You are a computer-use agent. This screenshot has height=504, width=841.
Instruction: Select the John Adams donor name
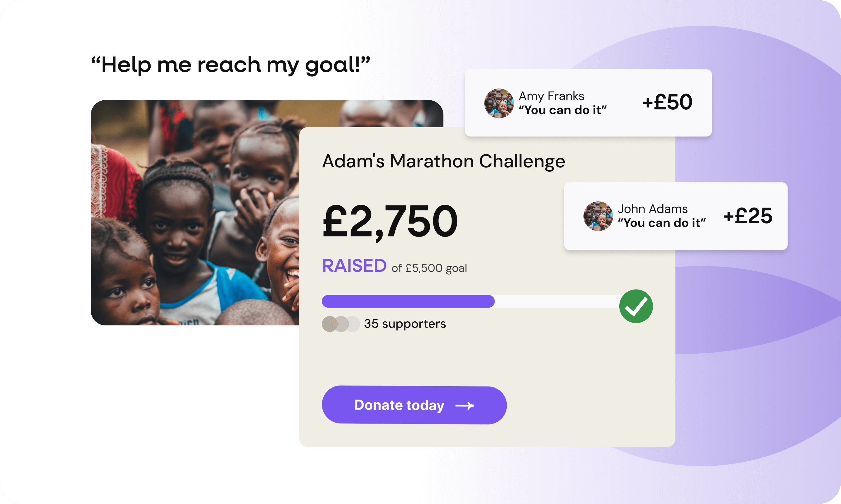click(x=652, y=209)
